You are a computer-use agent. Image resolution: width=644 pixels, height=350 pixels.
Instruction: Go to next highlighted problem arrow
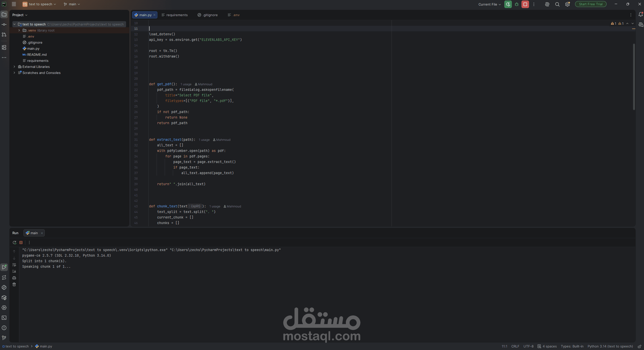[633, 23]
